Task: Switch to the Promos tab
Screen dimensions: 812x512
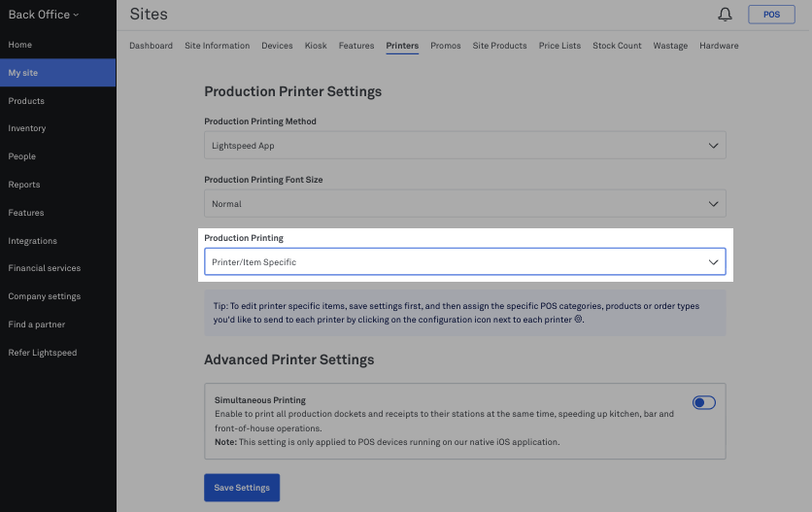Action: click(x=446, y=46)
